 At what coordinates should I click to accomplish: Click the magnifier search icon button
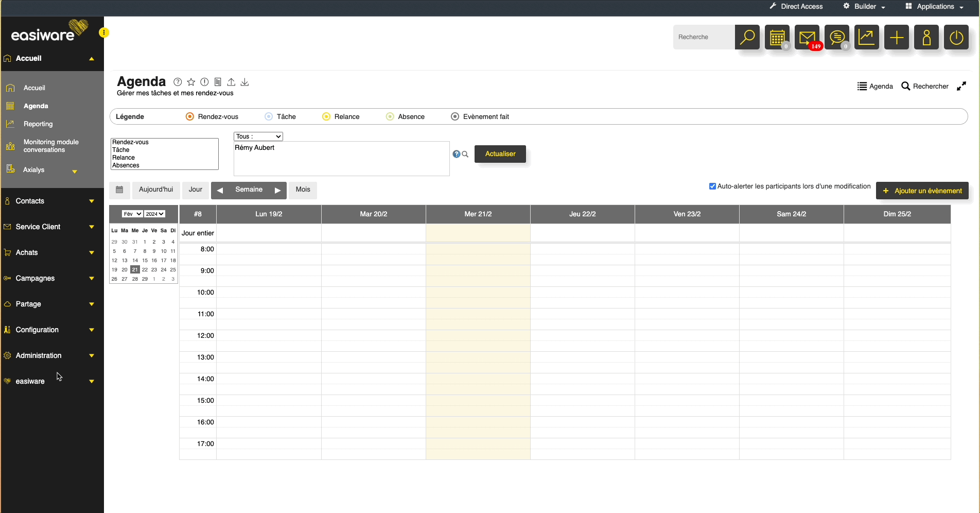(x=747, y=37)
